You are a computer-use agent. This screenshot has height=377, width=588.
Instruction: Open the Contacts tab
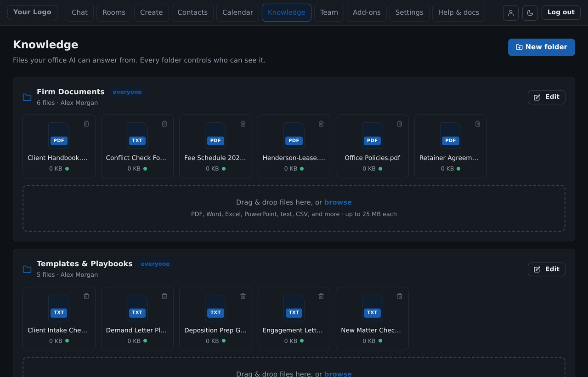tap(192, 12)
